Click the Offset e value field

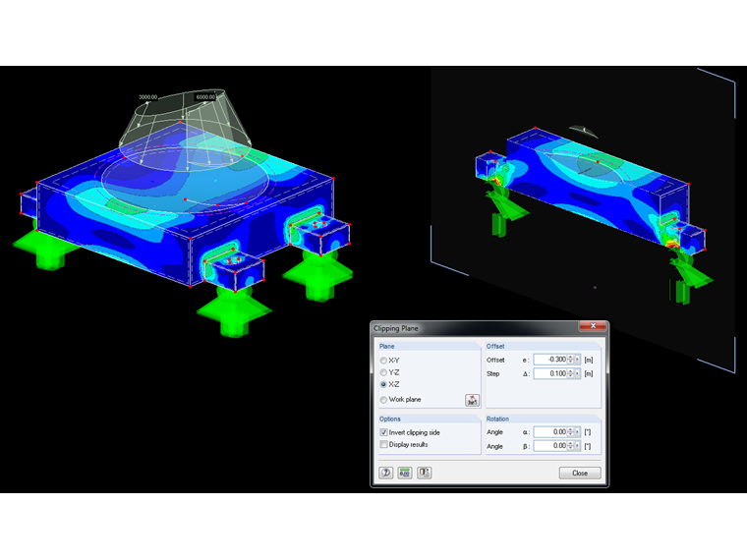(550, 360)
